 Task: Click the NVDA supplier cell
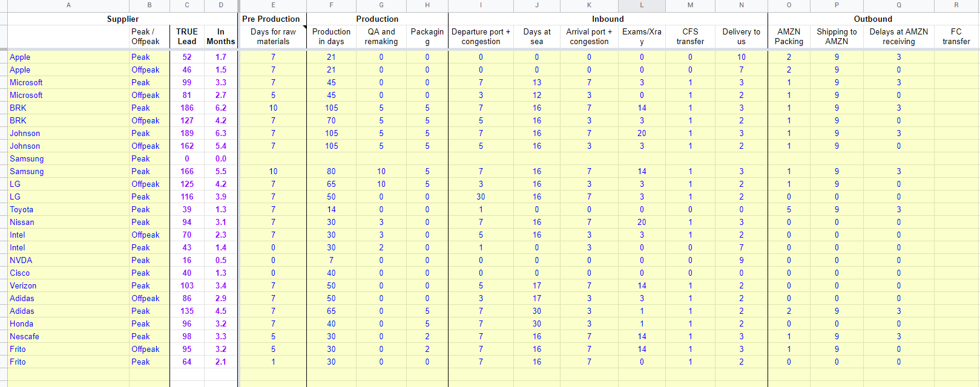coord(68,260)
